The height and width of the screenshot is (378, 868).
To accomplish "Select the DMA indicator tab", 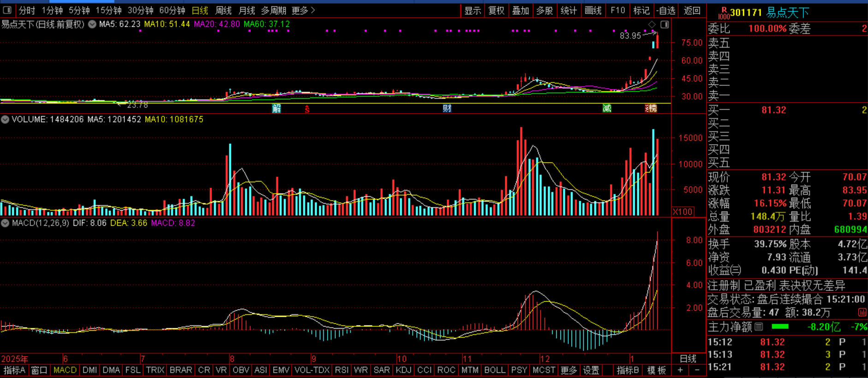I will (111, 370).
